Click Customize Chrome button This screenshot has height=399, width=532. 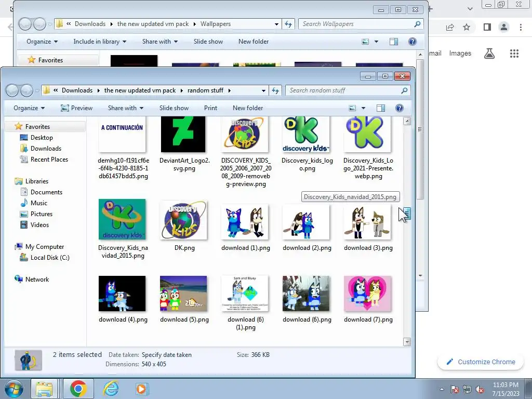coord(481,362)
